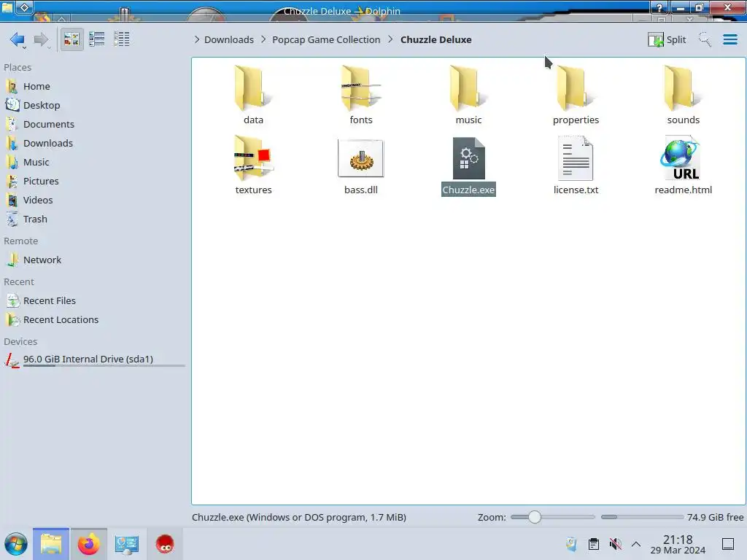Select the sounds folder

(x=683, y=95)
